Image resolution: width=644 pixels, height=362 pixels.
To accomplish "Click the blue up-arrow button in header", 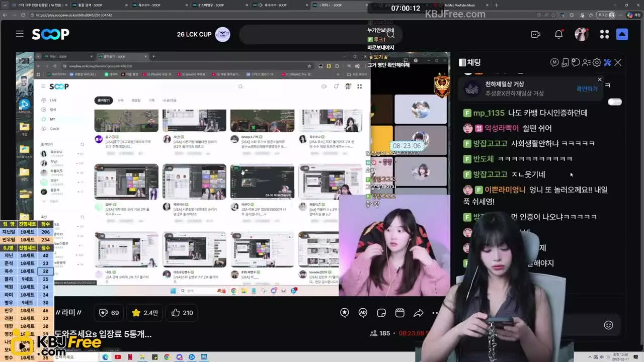I will (622, 34).
